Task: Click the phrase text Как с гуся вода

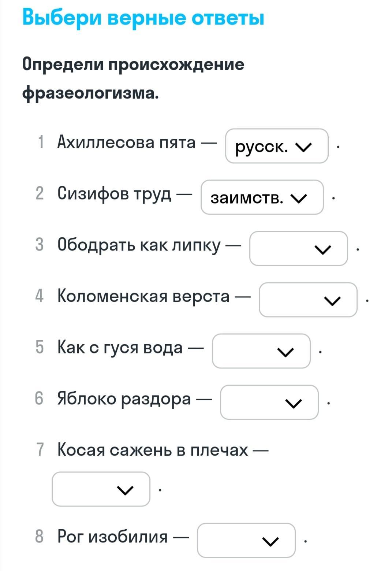Action: coord(120,347)
